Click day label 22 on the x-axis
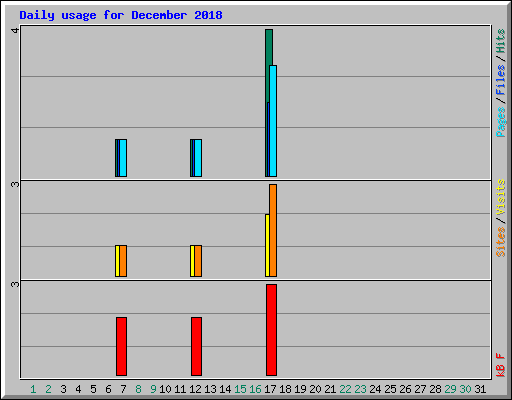 coord(345,389)
